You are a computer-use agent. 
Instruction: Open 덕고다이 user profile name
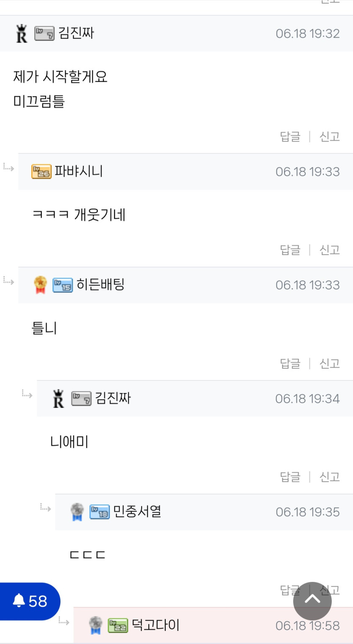tap(156, 625)
